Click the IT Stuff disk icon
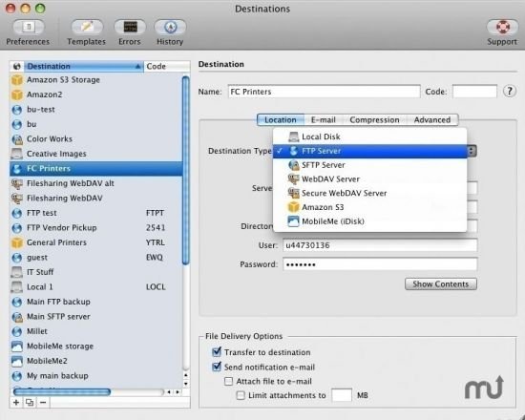The width and height of the screenshot is (525, 420). [17, 272]
